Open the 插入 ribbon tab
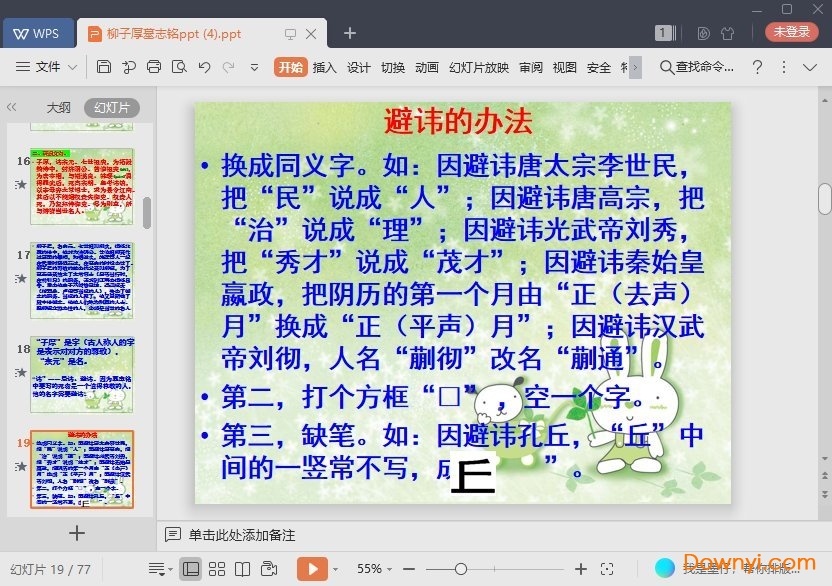The width and height of the screenshot is (832, 586). 324,67
